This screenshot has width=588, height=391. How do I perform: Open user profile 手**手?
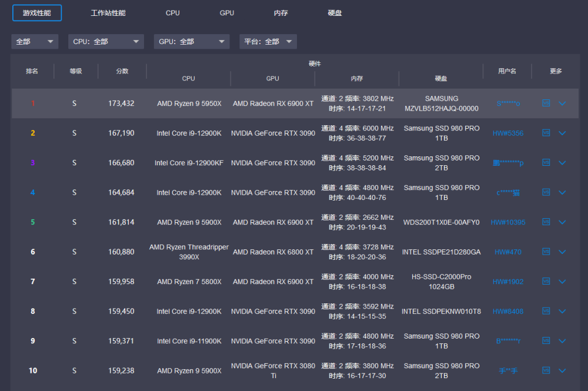tap(508, 371)
